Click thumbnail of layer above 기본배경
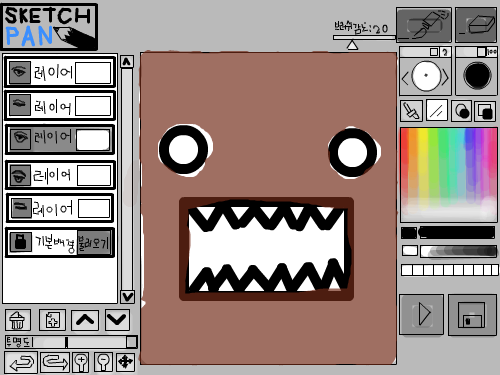The width and height of the screenshot is (500, 375). 94,209
